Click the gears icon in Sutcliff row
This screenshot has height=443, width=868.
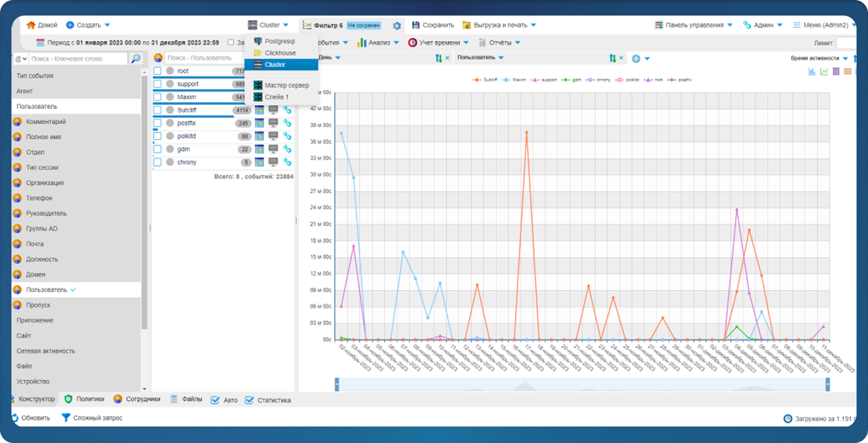click(x=287, y=110)
